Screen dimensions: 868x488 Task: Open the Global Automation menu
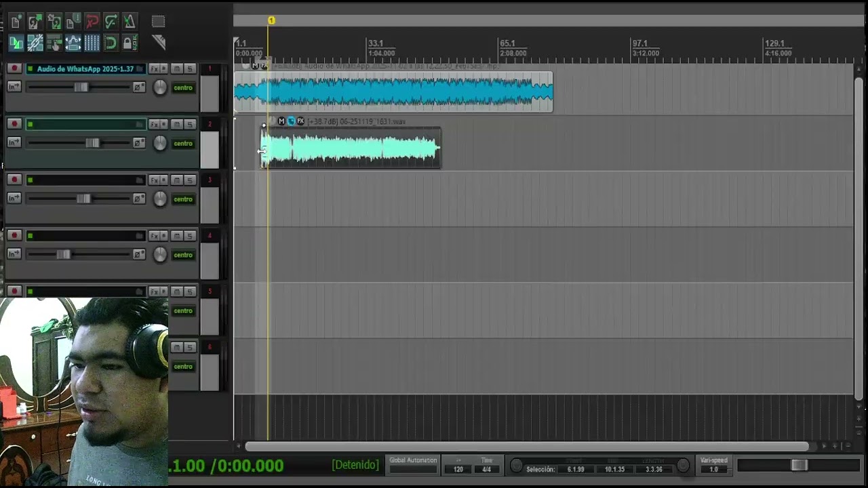coord(413,465)
